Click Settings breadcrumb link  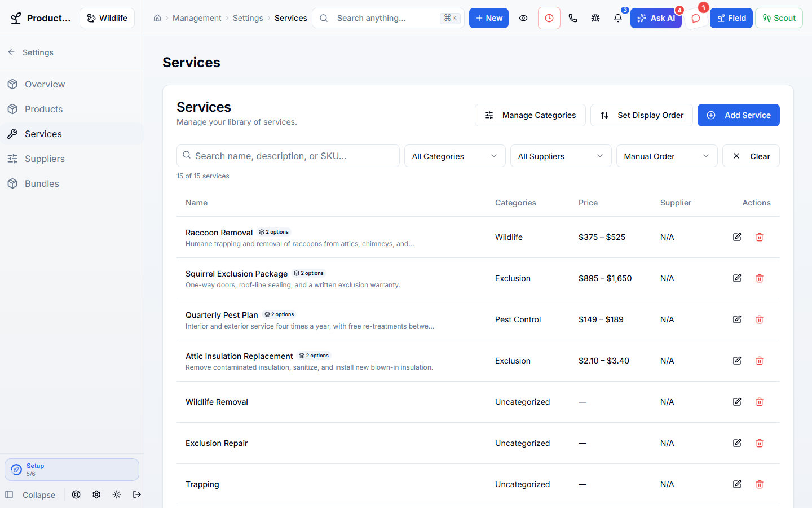pos(248,18)
